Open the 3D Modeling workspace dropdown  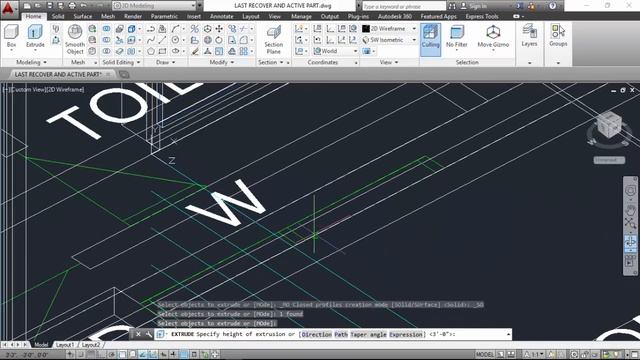[x=154, y=6]
